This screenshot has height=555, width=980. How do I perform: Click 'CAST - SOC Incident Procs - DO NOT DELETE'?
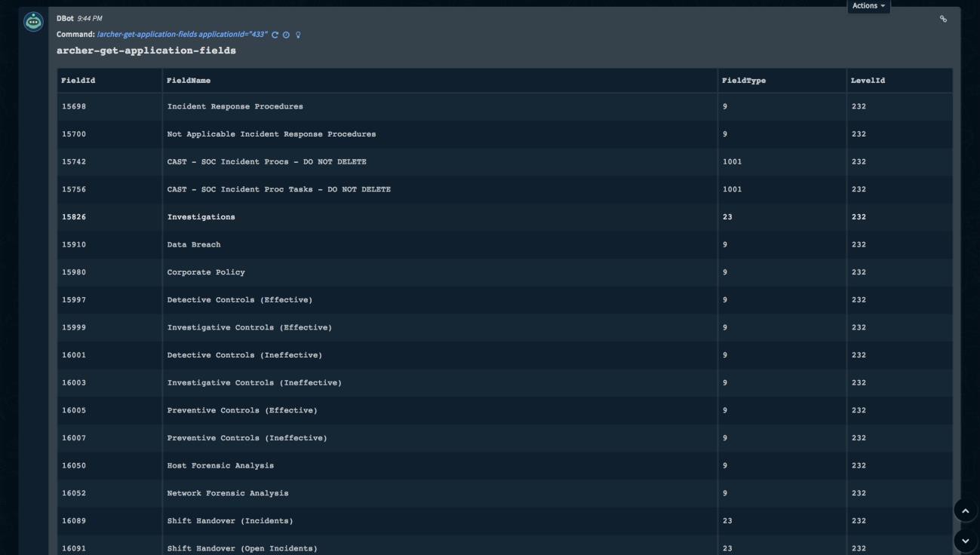(x=266, y=161)
